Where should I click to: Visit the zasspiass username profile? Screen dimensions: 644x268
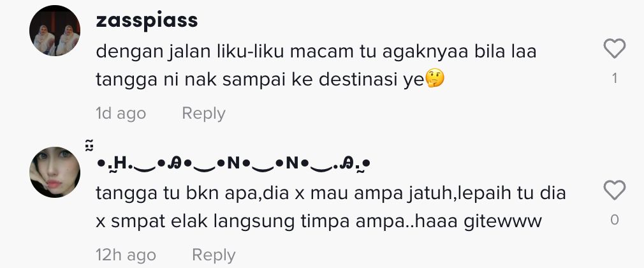coord(147,20)
